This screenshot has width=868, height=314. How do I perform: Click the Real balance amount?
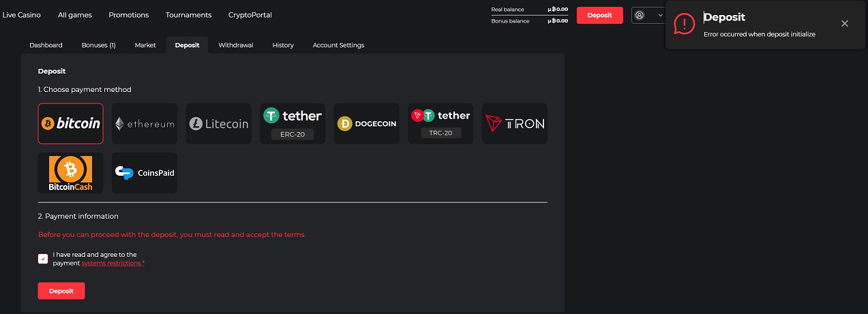558,10
